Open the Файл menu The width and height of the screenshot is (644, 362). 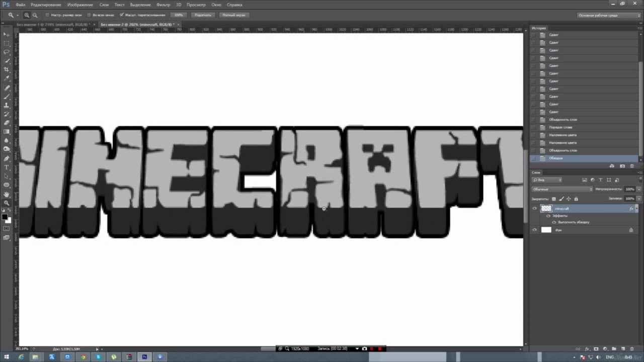click(20, 5)
